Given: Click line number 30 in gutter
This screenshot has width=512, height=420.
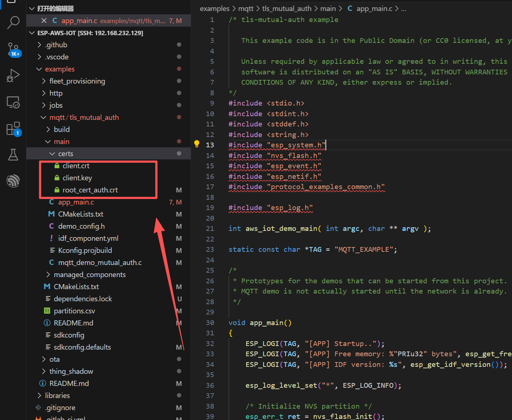Looking at the screenshot, I should click(210, 323).
